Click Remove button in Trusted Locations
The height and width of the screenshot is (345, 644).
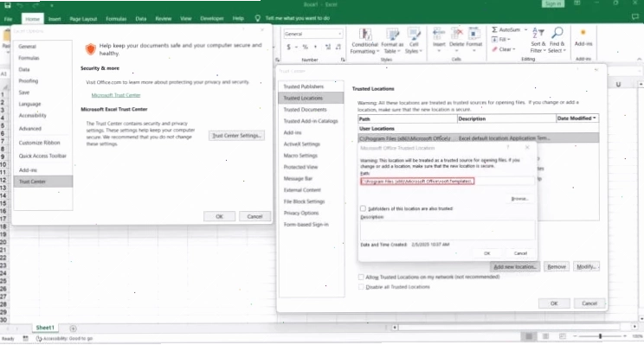coord(557,266)
